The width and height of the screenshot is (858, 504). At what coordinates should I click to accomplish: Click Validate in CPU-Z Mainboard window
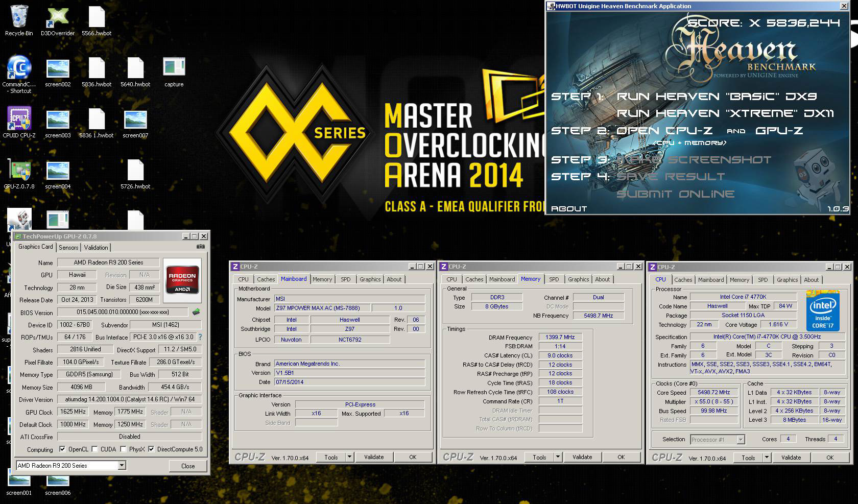click(374, 457)
